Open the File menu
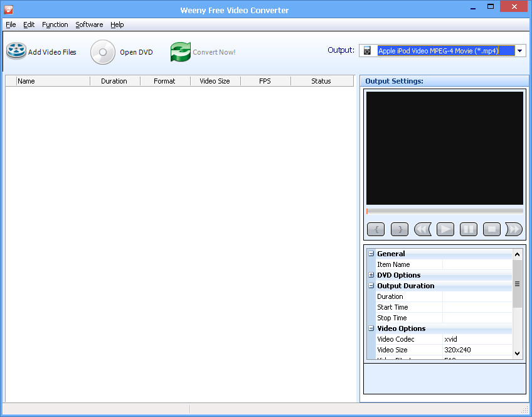532x417 pixels. coord(11,24)
